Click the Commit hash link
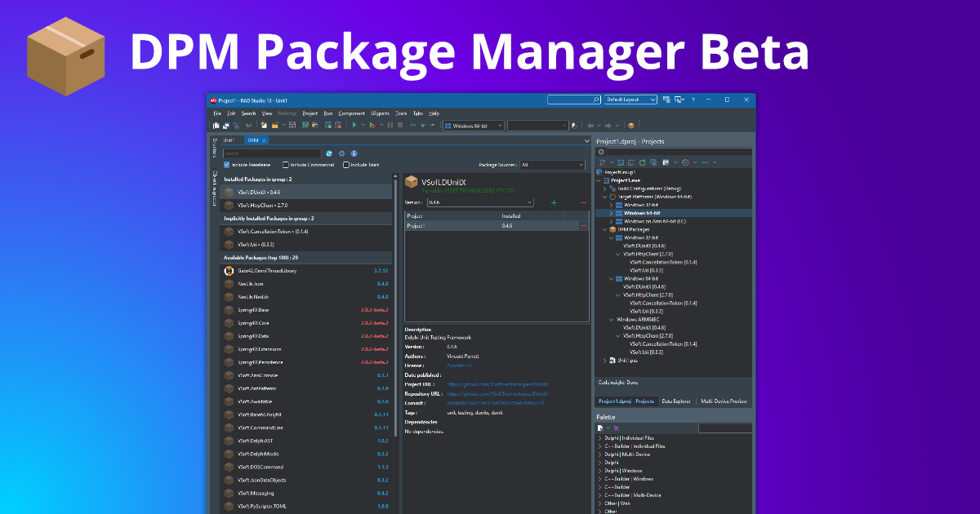The image size is (980, 514). point(495,402)
